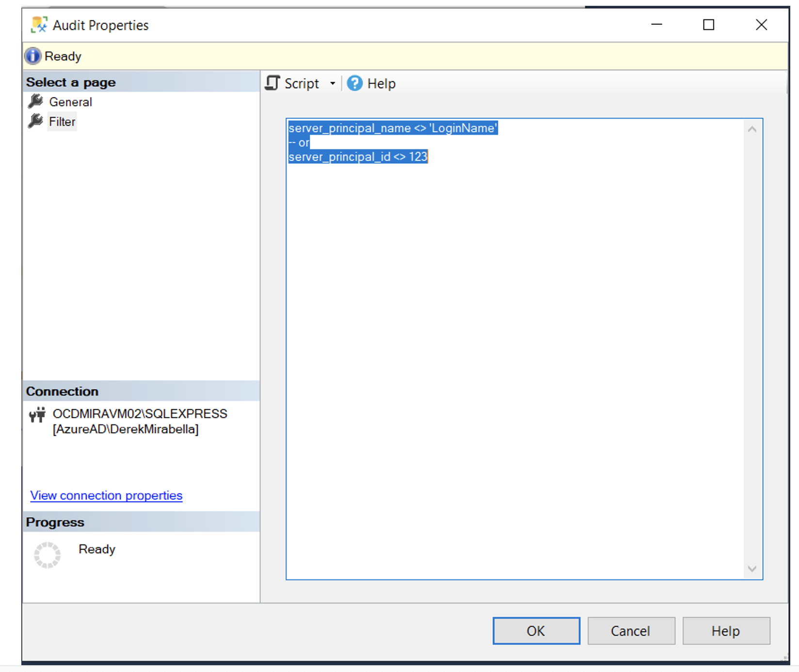
Task: Click the wrench icon next to Filter
Action: click(35, 121)
